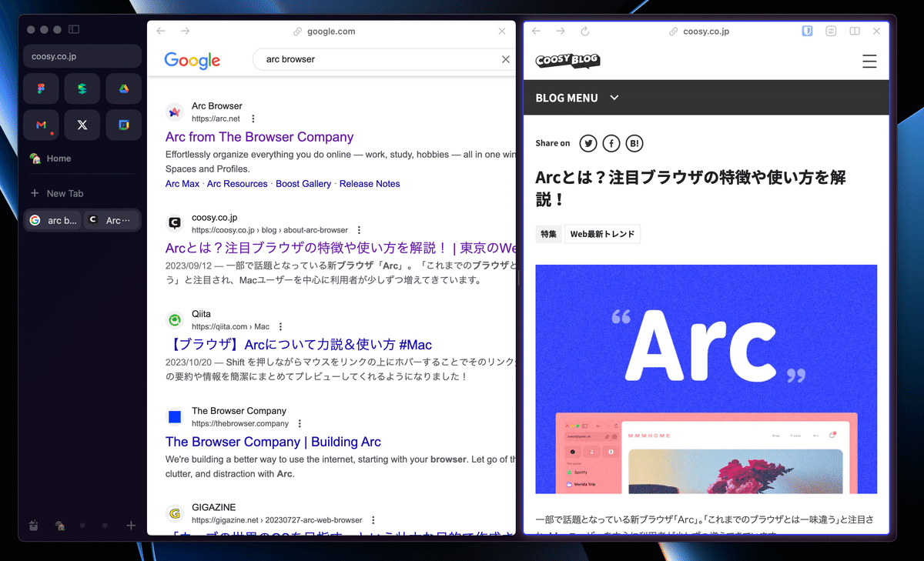The image size is (924, 561).
Task: Go forward in the coosy.co.jp pane
Action: (560, 32)
